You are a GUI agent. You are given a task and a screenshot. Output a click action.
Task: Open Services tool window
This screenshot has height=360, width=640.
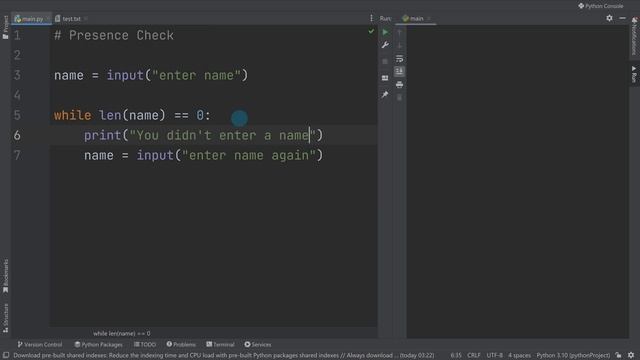click(258, 344)
